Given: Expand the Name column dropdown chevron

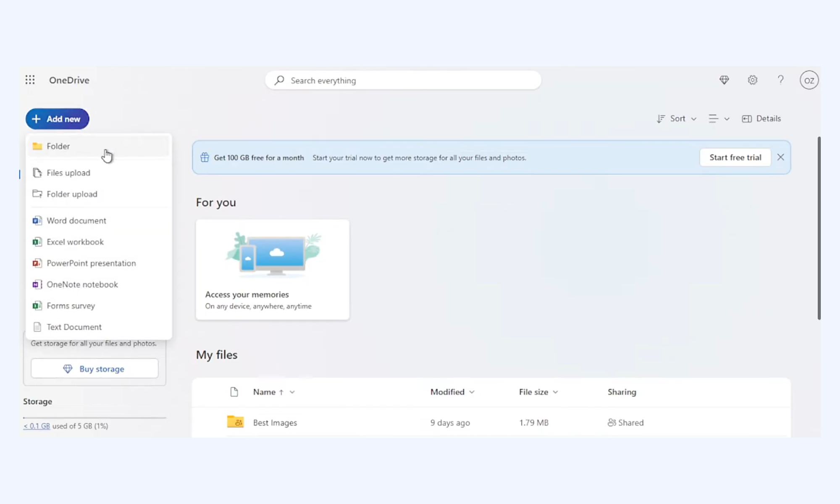Looking at the screenshot, I should point(292,392).
